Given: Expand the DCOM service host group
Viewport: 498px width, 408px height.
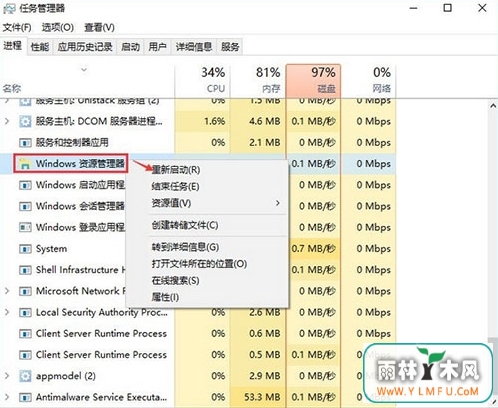Looking at the screenshot, I should pyautogui.click(x=7, y=121).
